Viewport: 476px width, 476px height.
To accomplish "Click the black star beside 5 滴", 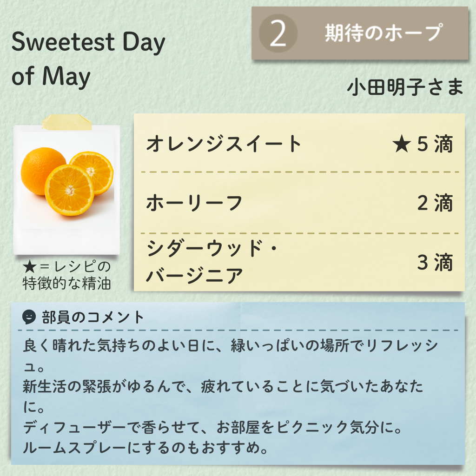I will (402, 144).
